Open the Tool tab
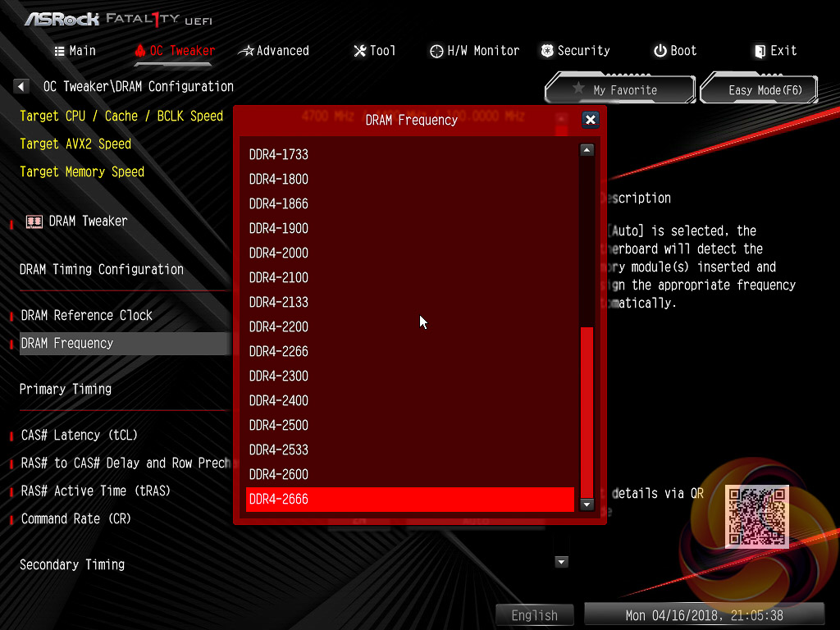The width and height of the screenshot is (840, 630). [374, 51]
